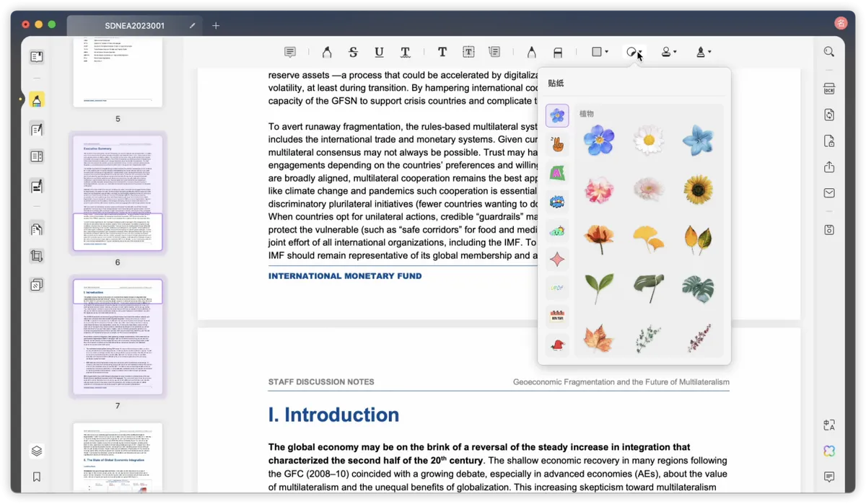This screenshot has height=504, width=866.
Task: Open the user account avatar
Action: 841,23
